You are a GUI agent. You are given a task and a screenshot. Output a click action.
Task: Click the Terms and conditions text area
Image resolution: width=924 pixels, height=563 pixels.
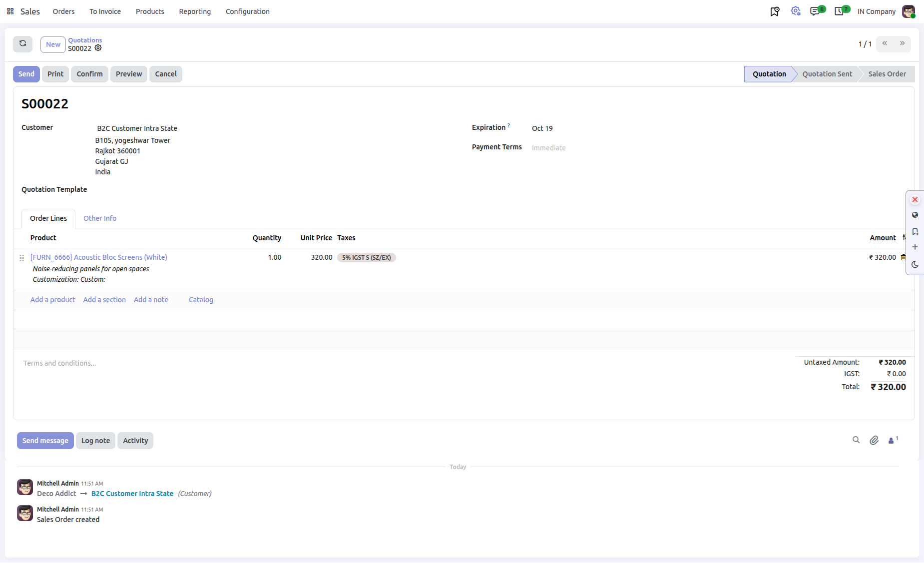(x=405, y=363)
